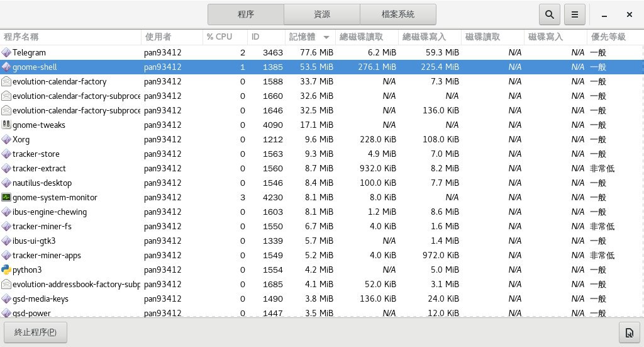Sort by 磁碟寫入 column header
Viewport: 644px width, 347px height.
pyautogui.click(x=555, y=37)
